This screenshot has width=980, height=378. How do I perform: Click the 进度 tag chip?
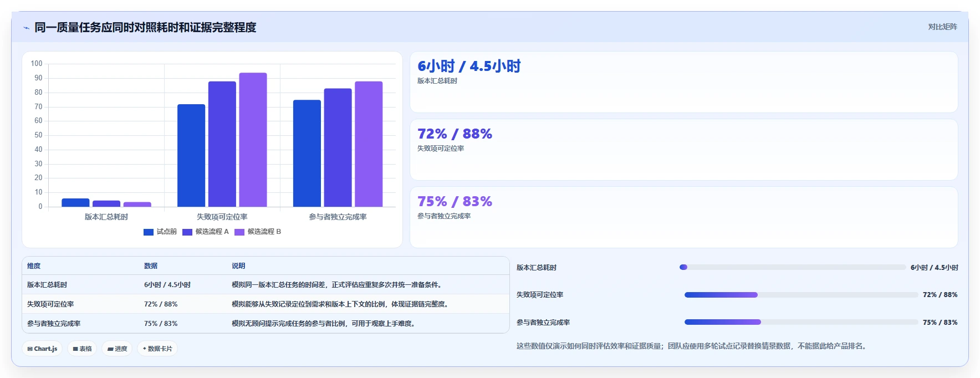point(117,349)
